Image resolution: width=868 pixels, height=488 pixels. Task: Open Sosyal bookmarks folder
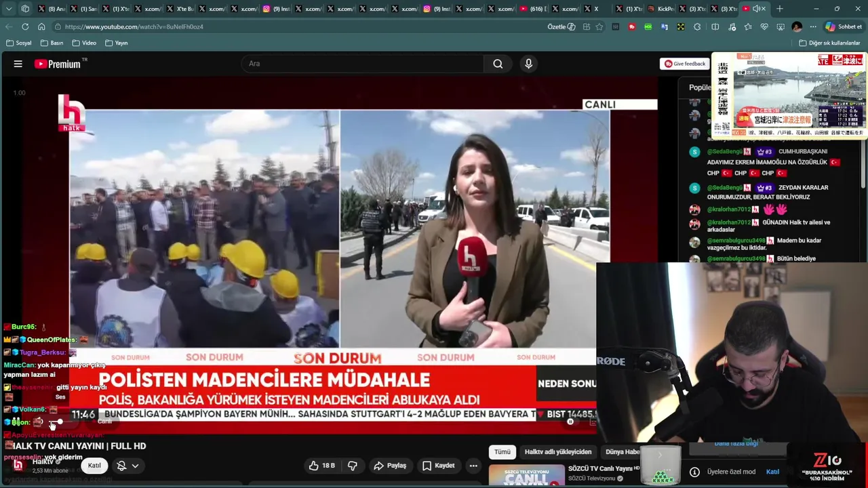[x=19, y=43]
